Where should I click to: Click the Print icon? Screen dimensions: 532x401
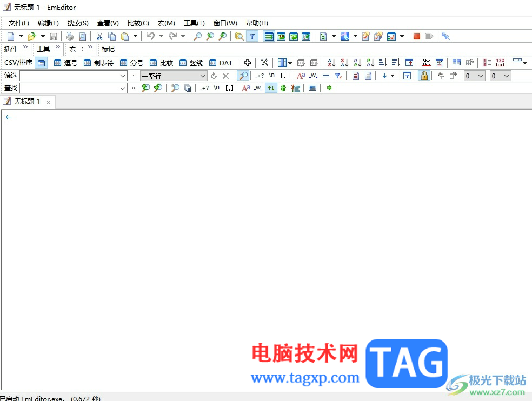click(x=70, y=36)
